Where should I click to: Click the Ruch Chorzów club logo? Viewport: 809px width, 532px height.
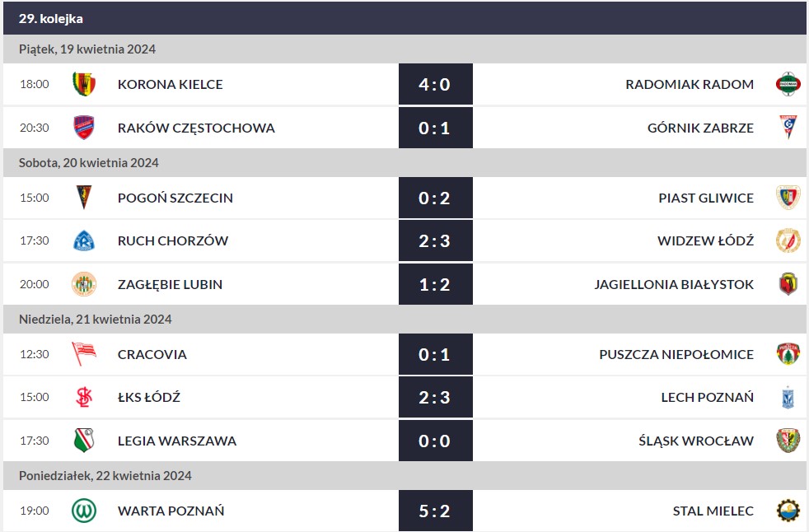(x=83, y=241)
